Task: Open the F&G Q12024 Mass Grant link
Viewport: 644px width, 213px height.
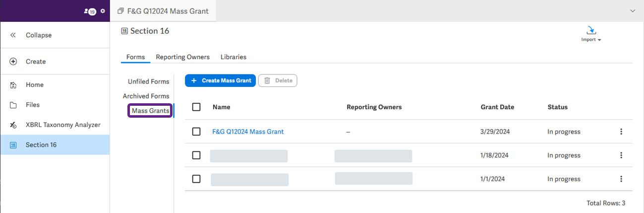Action: point(248,132)
